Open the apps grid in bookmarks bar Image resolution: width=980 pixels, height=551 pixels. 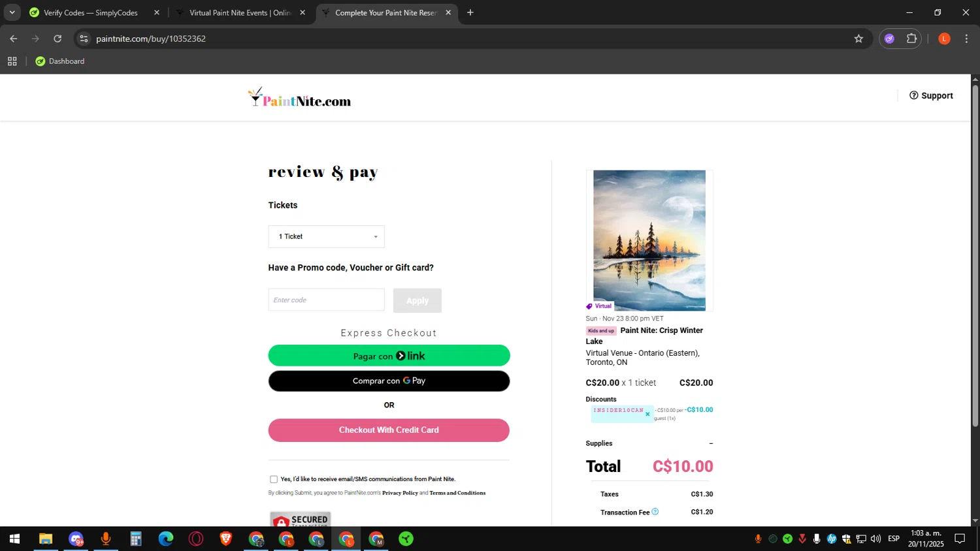(x=12, y=61)
